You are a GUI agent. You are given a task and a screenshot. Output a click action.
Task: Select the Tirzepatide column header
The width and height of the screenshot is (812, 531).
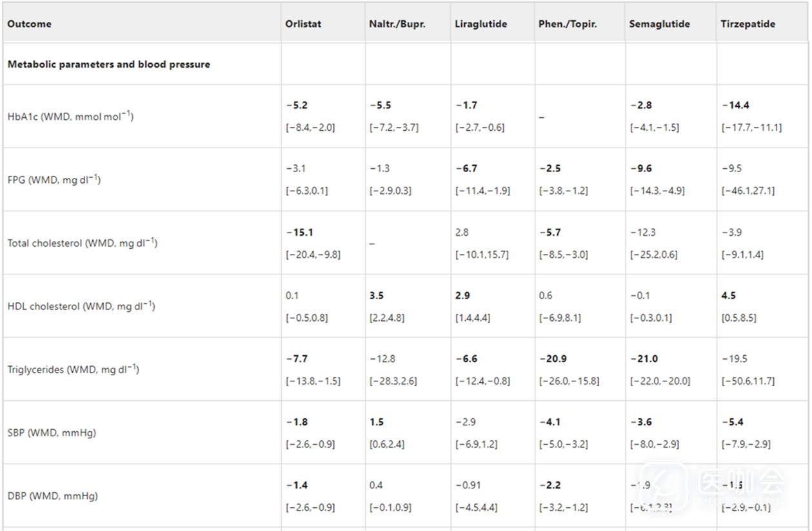click(748, 24)
